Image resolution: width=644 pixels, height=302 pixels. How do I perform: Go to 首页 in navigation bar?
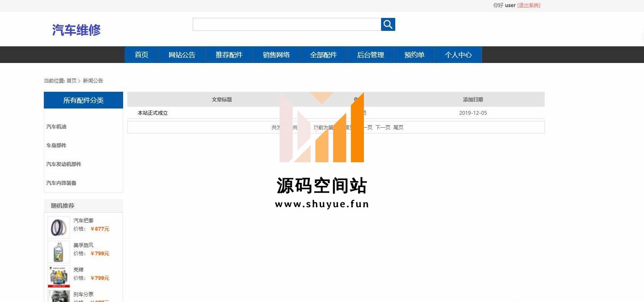coord(141,55)
